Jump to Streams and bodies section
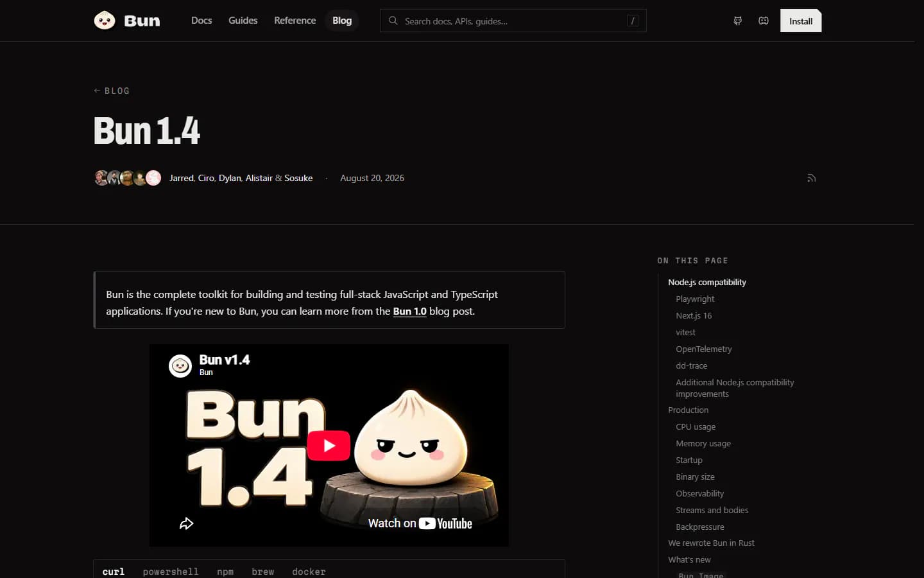Screen dimensions: 924x578 point(712,510)
